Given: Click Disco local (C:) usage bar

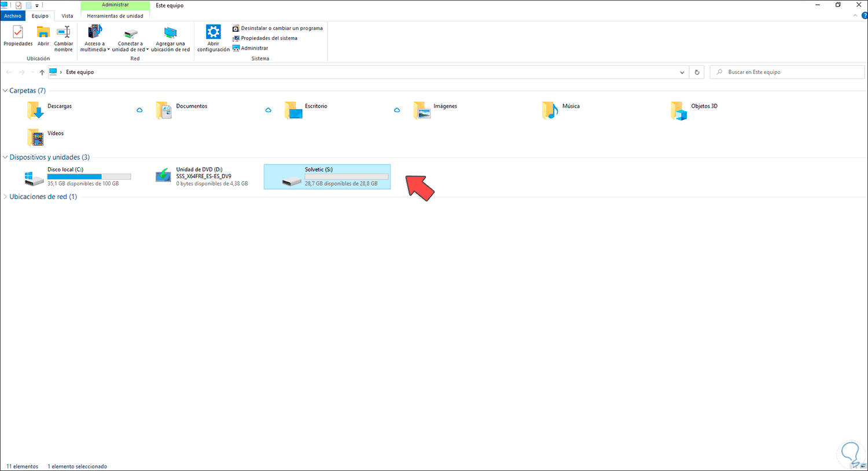Looking at the screenshot, I should click(x=89, y=176).
